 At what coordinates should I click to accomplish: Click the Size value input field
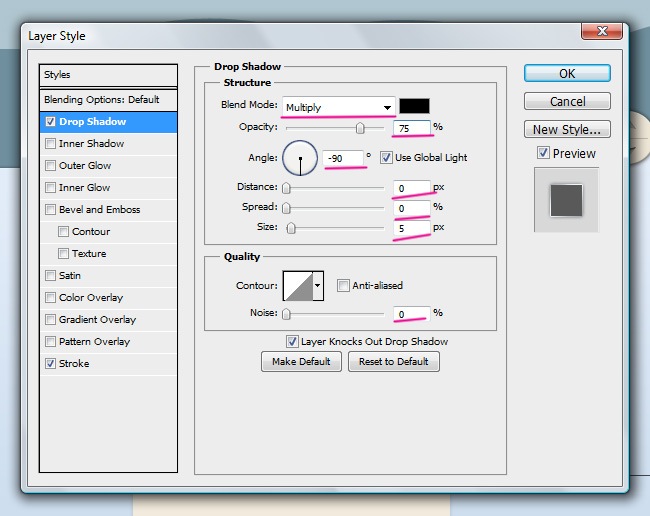410,228
